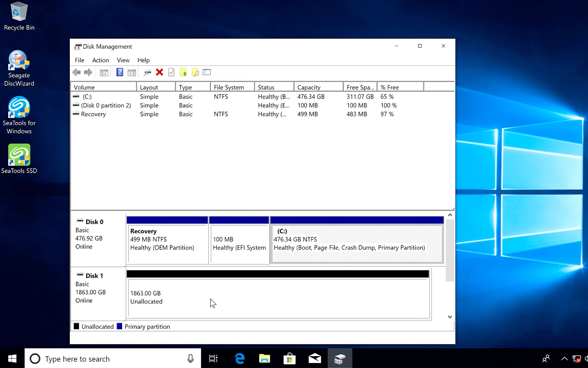Open the Mail app from the taskbar
This screenshot has width=588, height=368.
[x=315, y=359]
